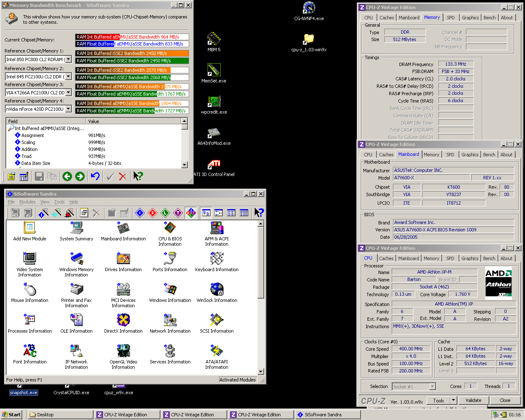This screenshot has height=420, width=525.
Task: Click the Close button in CPU-Z
Action: [x=505, y=400]
